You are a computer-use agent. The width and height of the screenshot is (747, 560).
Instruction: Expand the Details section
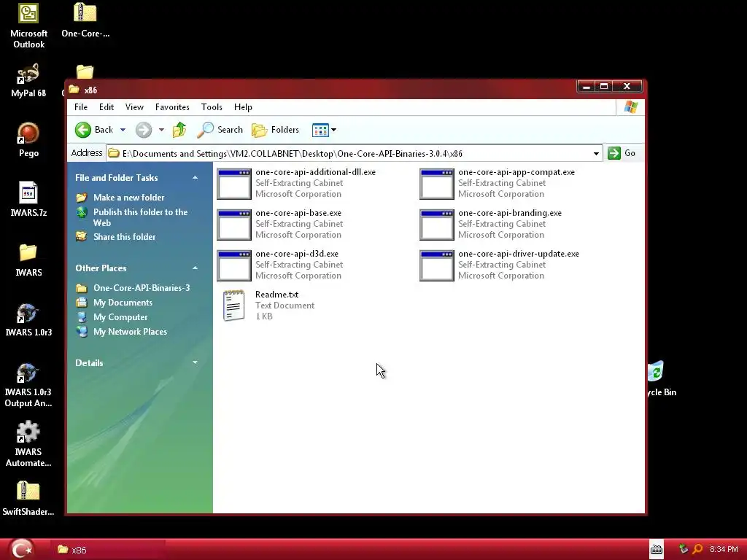click(x=195, y=362)
